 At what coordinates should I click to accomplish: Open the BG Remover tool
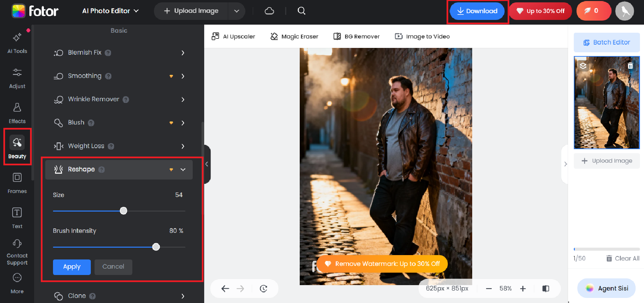click(356, 36)
